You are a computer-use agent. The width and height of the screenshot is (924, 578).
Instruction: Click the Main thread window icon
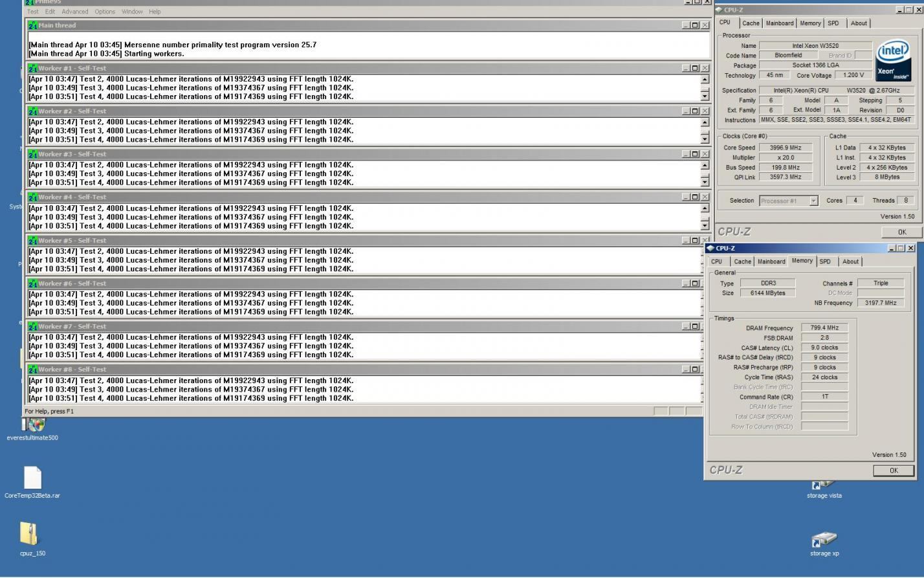[x=32, y=25]
